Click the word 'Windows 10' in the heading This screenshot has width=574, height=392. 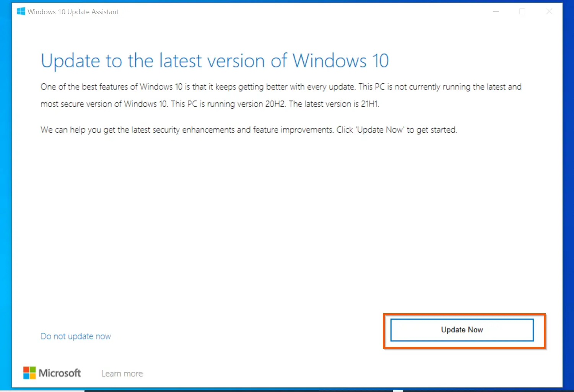point(341,61)
